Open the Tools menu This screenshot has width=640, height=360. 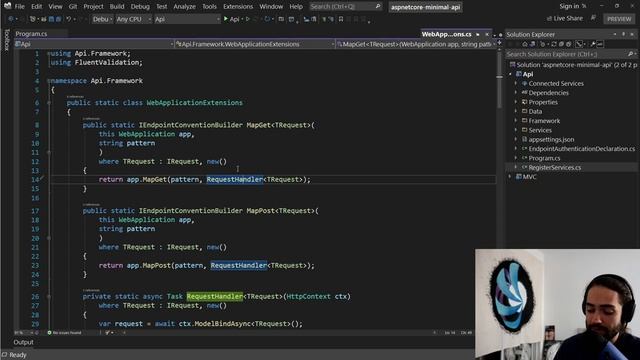(x=209, y=7)
